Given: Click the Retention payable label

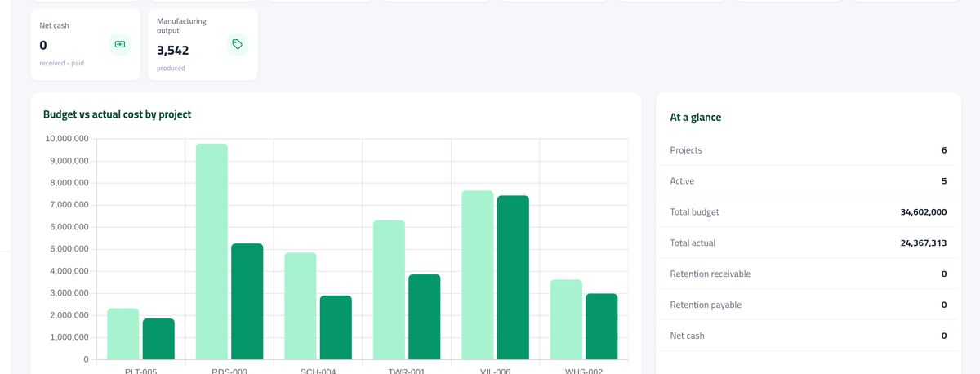Looking at the screenshot, I should 706,305.
